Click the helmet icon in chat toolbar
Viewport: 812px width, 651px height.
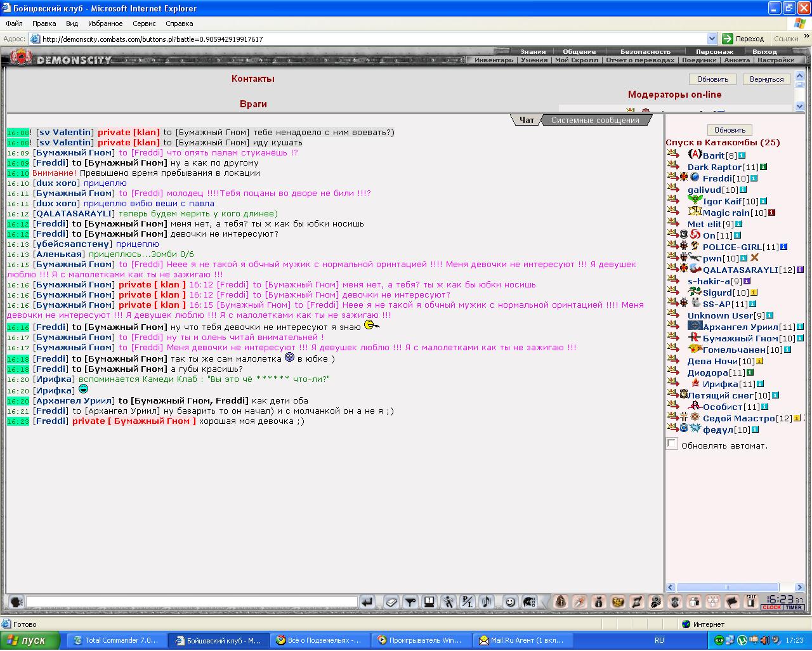coord(530,602)
